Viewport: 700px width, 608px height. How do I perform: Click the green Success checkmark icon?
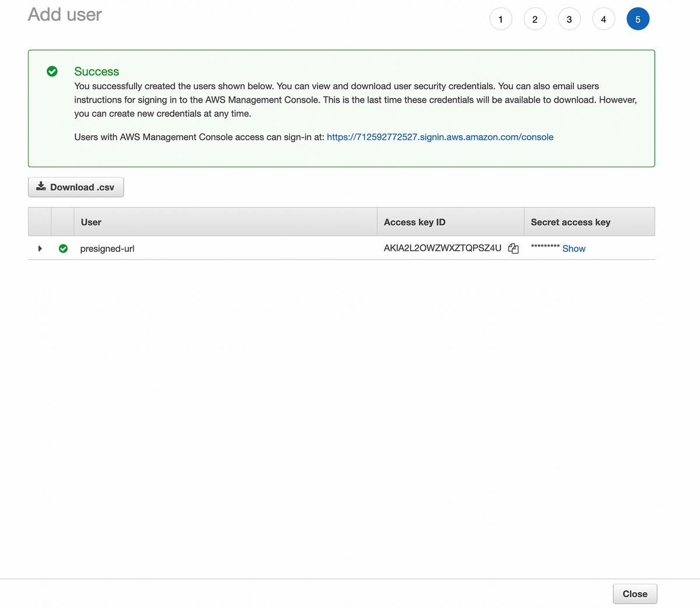click(x=52, y=71)
